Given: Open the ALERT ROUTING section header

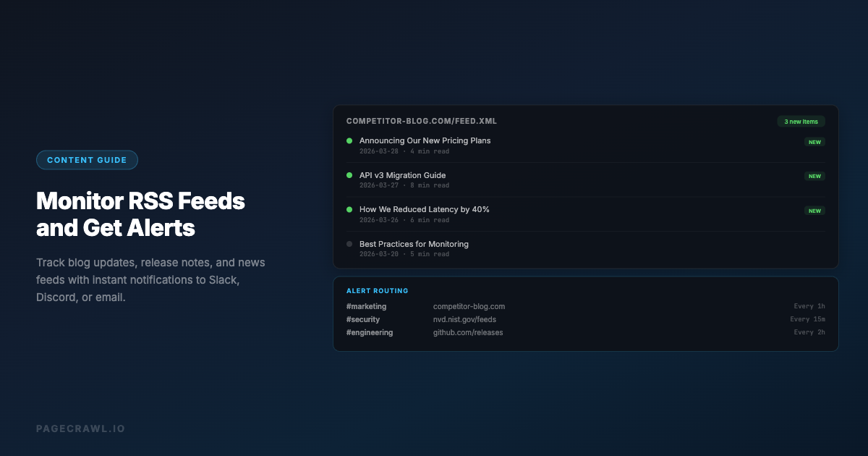Looking at the screenshot, I should click(x=376, y=290).
